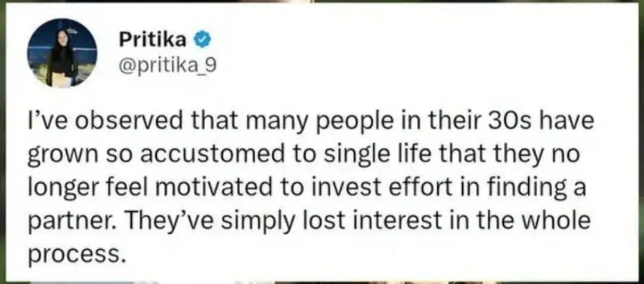Click the word "partner" in the tweet

[76, 221]
